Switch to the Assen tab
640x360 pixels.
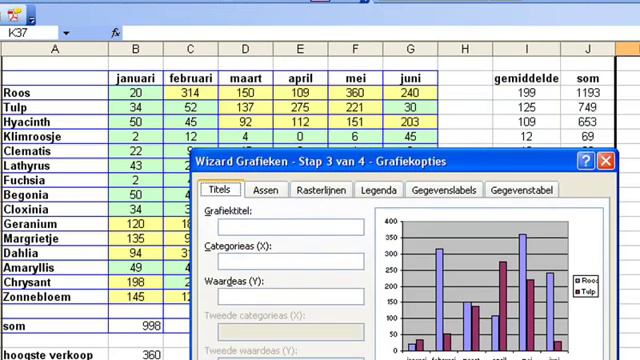point(266,190)
